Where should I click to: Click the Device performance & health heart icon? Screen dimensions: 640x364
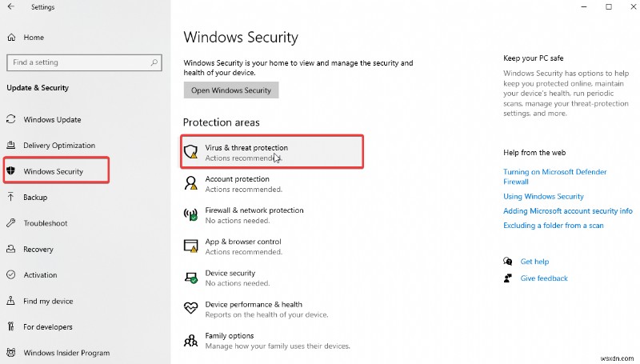pyautogui.click(x=190, y=308)
